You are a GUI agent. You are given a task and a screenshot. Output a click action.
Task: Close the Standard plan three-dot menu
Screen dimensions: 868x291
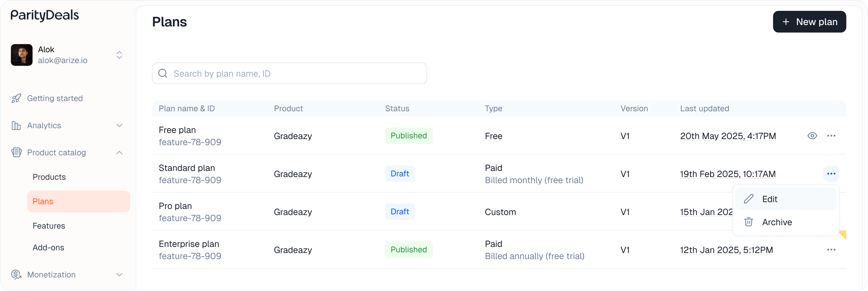point(831,174)
